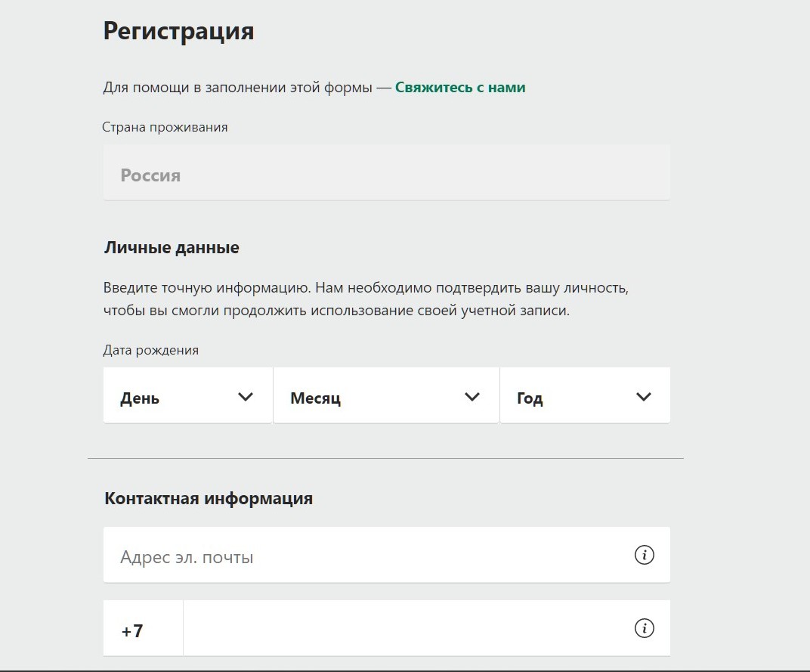Viewport: 810px width, 672px height.
Task: Open the День dropdown
Action: (187, 395)
